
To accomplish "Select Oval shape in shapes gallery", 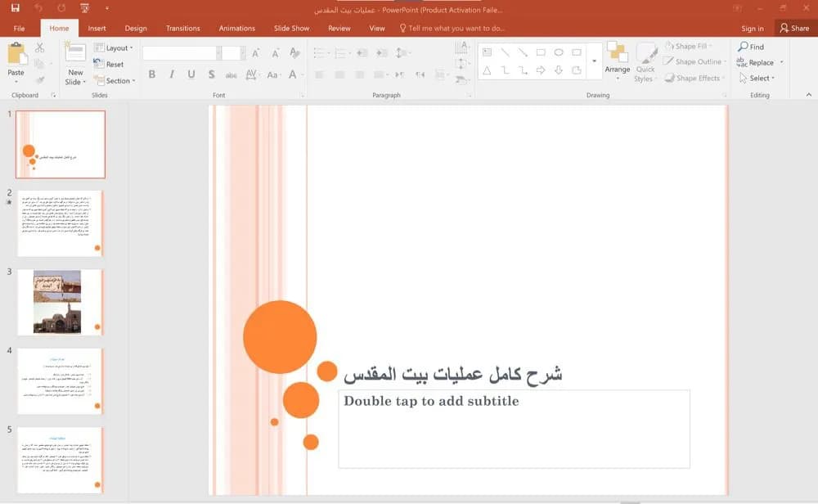I will coord(559,52).
